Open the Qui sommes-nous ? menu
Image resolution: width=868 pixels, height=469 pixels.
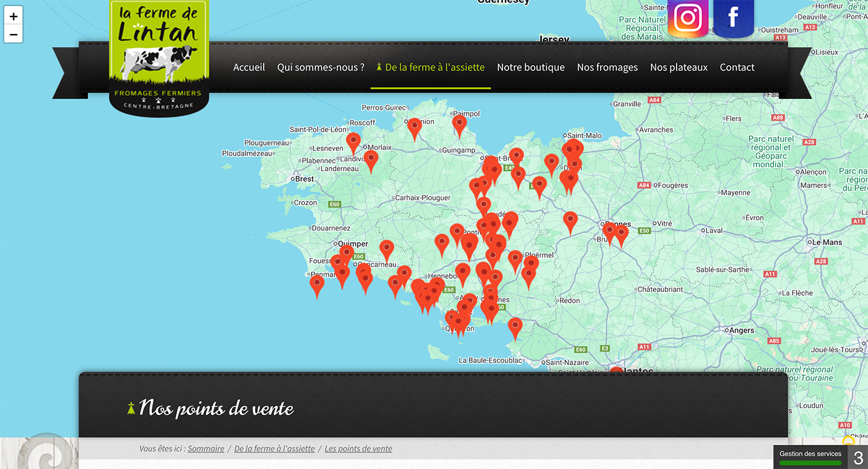pyautogui.click(x=321, y=67)
